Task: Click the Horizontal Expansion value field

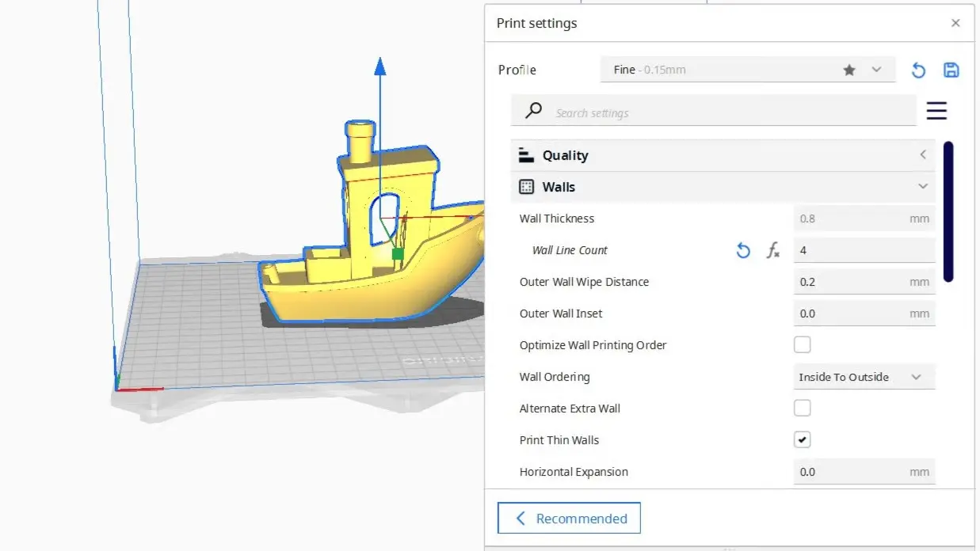Action: tap(864, 472)
